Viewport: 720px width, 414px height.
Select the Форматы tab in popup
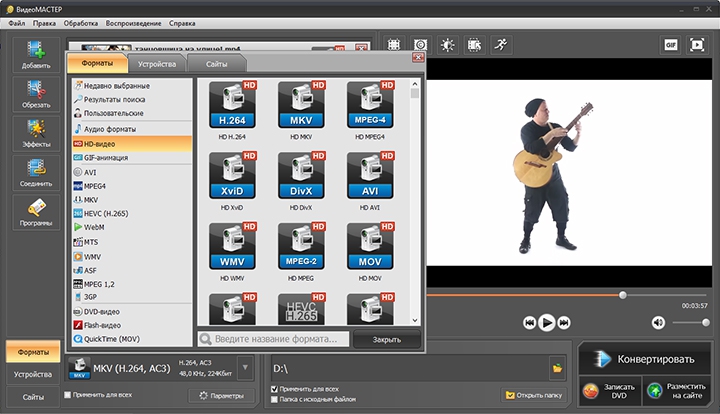(97, 63)
